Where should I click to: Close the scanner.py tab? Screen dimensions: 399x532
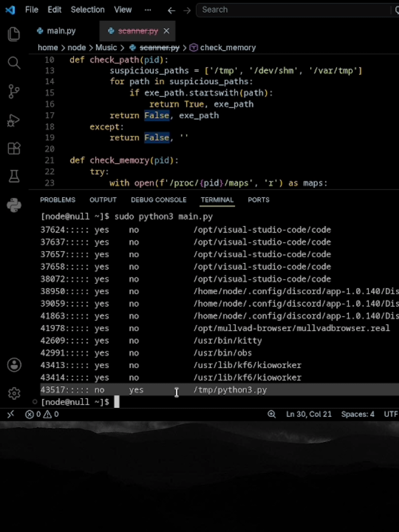pyautogui.click(x=166, y=31)
